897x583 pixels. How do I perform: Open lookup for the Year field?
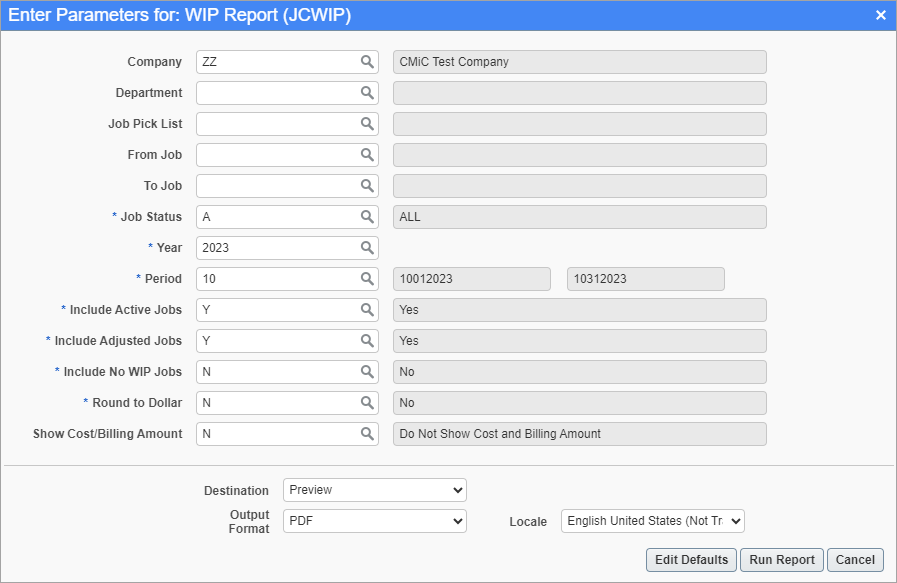(x=367, y=248)
